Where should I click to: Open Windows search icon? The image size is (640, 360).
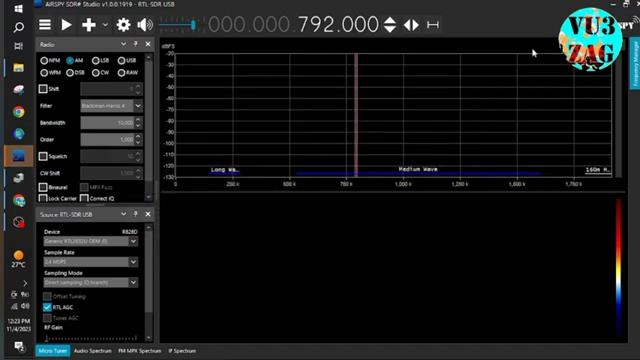pos(18,27)
